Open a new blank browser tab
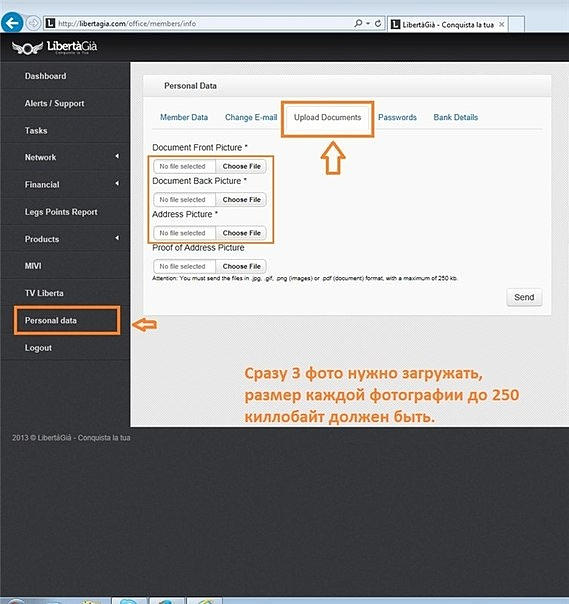The height and width of the screenshot is (604, 569). [x=517, y=24]
